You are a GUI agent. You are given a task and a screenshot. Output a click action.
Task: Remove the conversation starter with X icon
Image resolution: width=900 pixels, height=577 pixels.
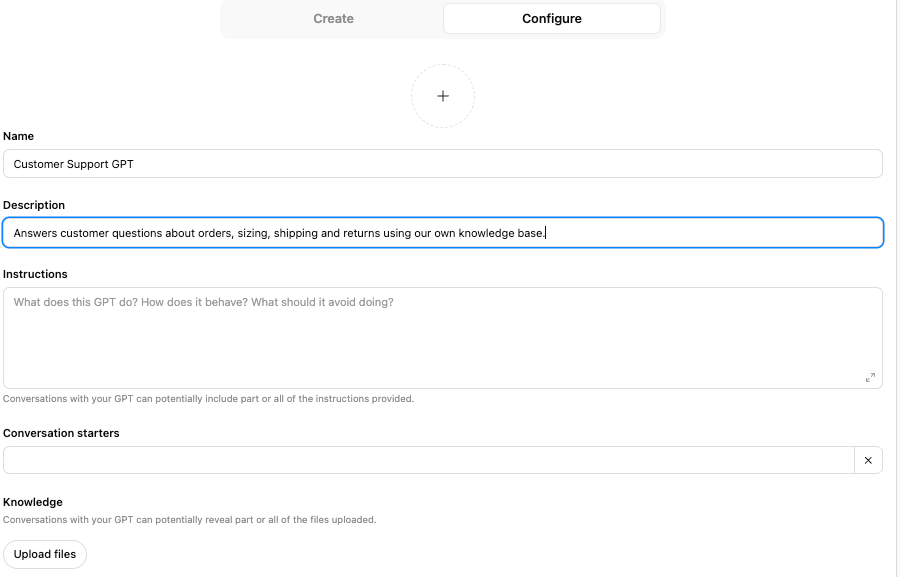[x=868, y=460]
